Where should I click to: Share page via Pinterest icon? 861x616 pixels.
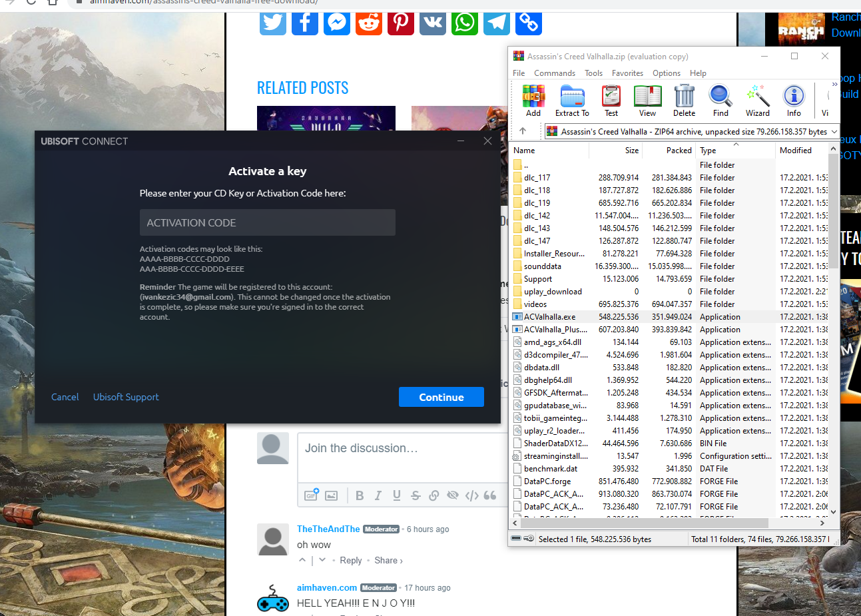(401, 22)
